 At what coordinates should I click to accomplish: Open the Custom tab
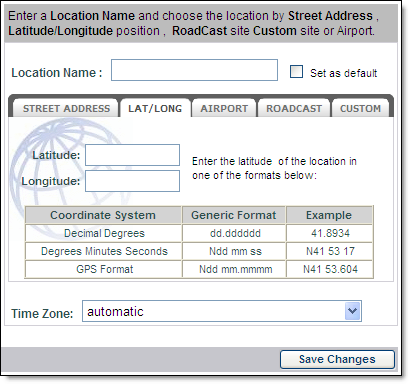360,108
